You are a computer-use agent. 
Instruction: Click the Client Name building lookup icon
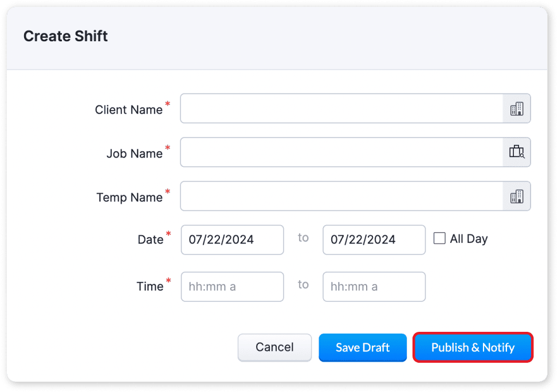(517, 109)
